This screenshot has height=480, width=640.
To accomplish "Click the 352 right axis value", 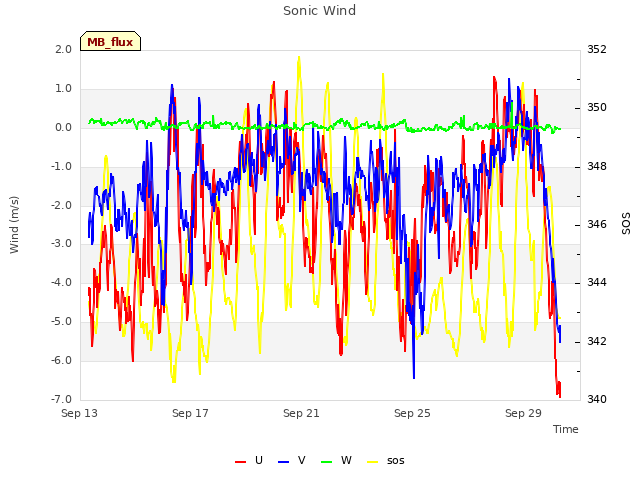I will [x=597, y=49].
